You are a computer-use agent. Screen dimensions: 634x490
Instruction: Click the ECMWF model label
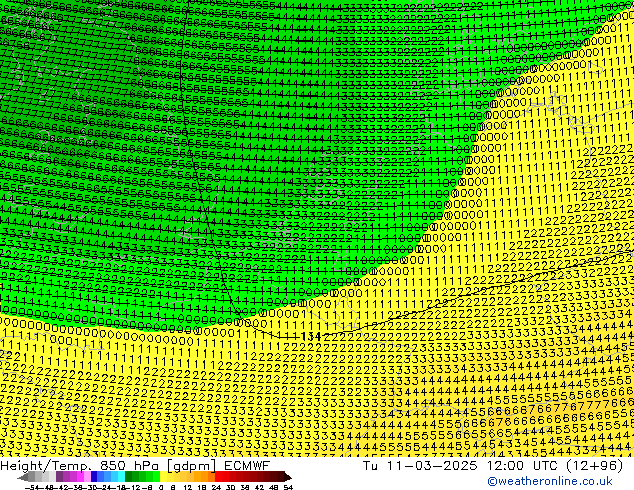click(x=247, y=465)
